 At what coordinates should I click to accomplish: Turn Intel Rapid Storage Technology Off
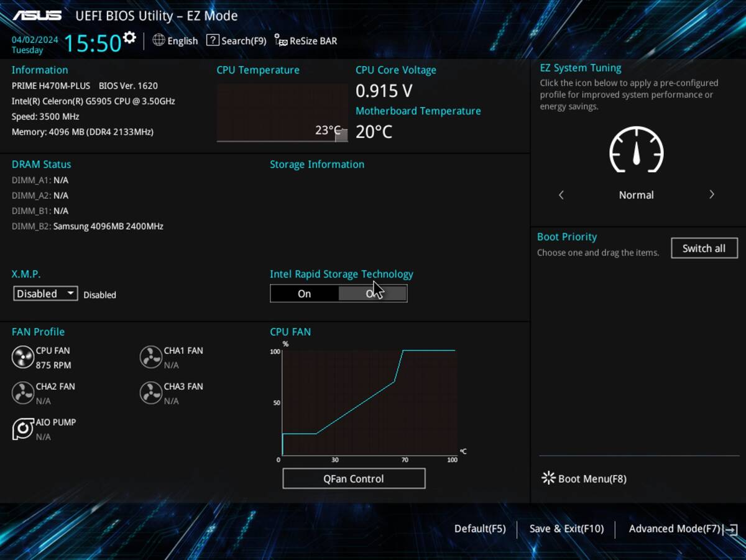[372, 294]
